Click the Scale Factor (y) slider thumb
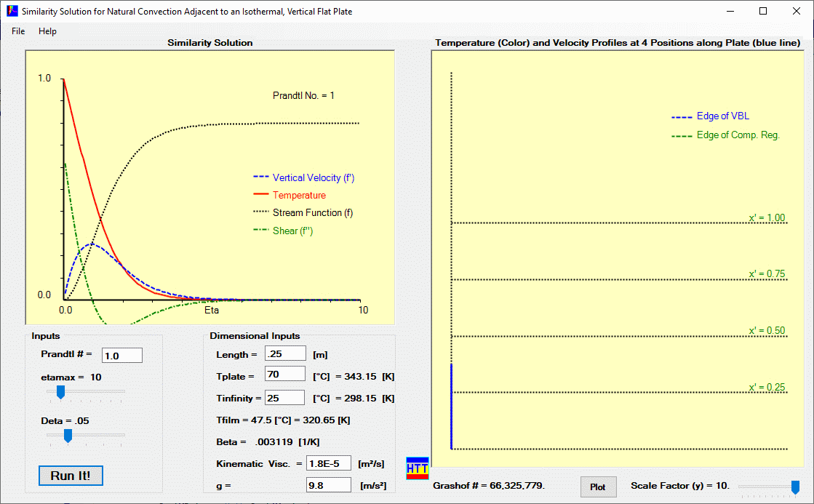The width and height of the screenshot is (814, 504). pyautogui.click(x=795, y=487)
